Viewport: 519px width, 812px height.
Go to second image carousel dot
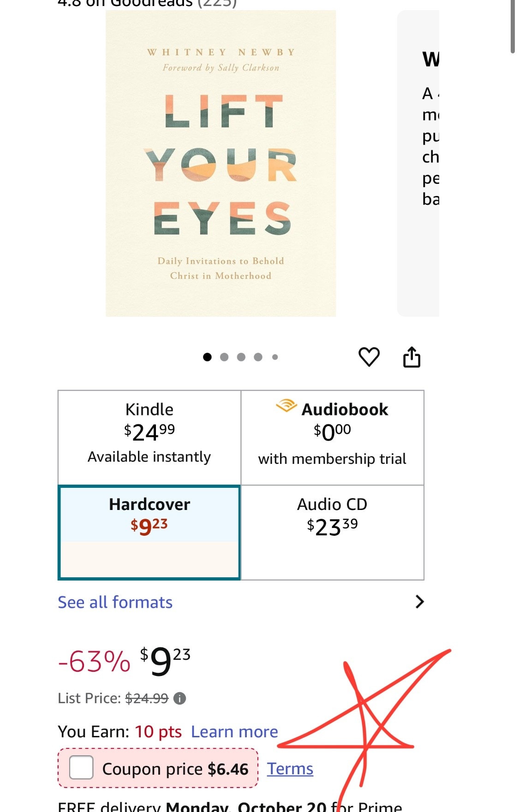224,357
